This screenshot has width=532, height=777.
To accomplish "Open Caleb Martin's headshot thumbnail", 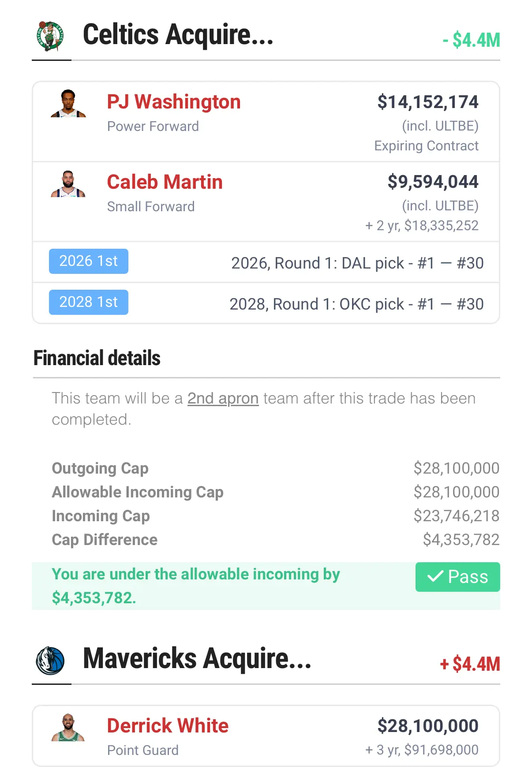I will coord(68,184).
